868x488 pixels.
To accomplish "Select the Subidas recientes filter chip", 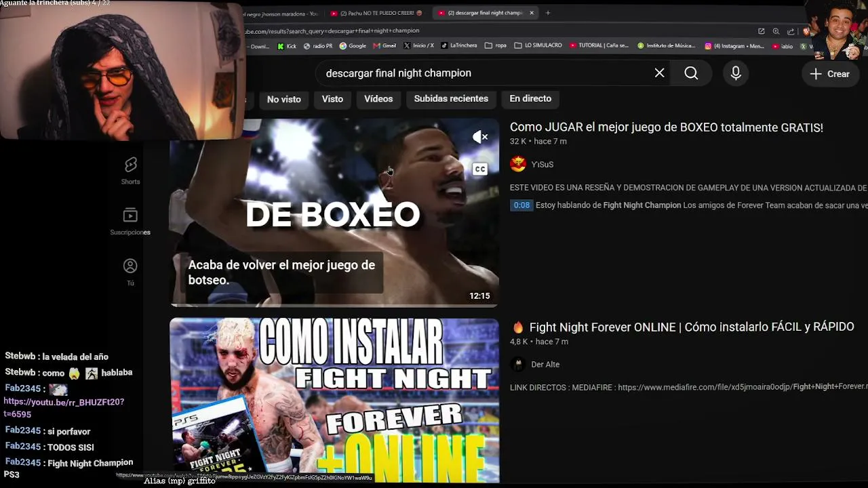I will coord(451,99).
